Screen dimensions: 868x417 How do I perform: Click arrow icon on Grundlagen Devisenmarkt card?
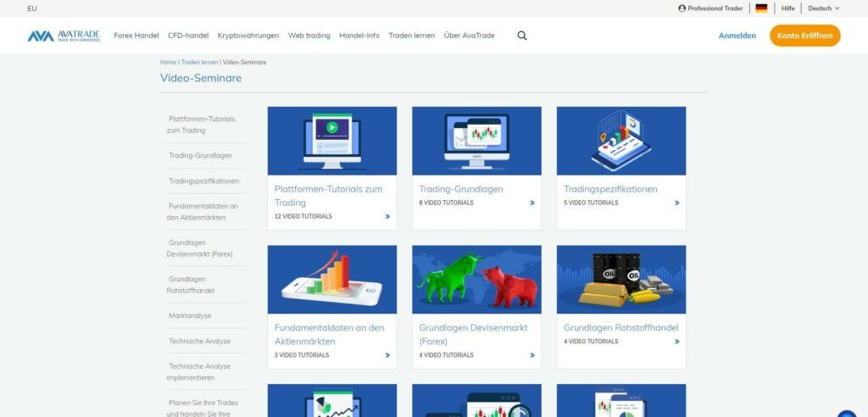(x=532, y=355)
